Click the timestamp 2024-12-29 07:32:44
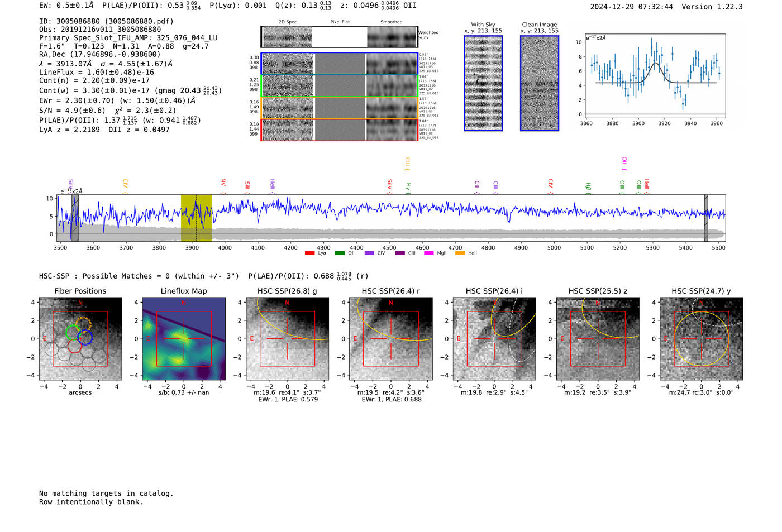 [x=632, y=7]
